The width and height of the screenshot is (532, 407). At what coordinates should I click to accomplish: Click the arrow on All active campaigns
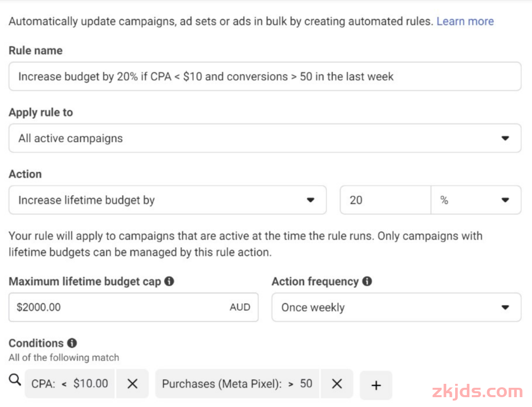click(x=505, y=138)
